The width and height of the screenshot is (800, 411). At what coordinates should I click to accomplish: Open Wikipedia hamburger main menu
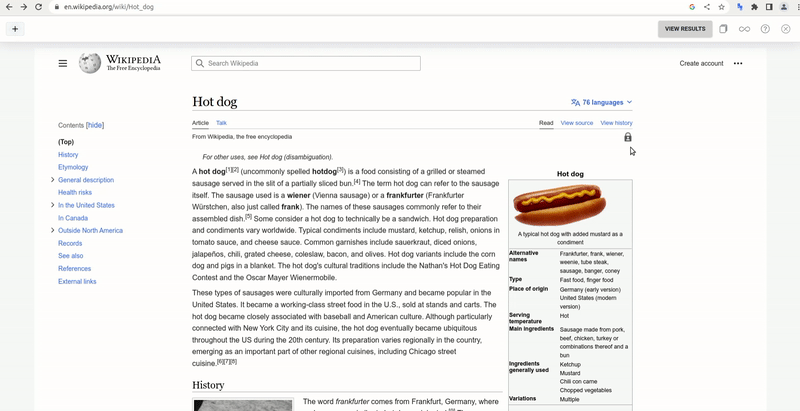coord(63,63)
